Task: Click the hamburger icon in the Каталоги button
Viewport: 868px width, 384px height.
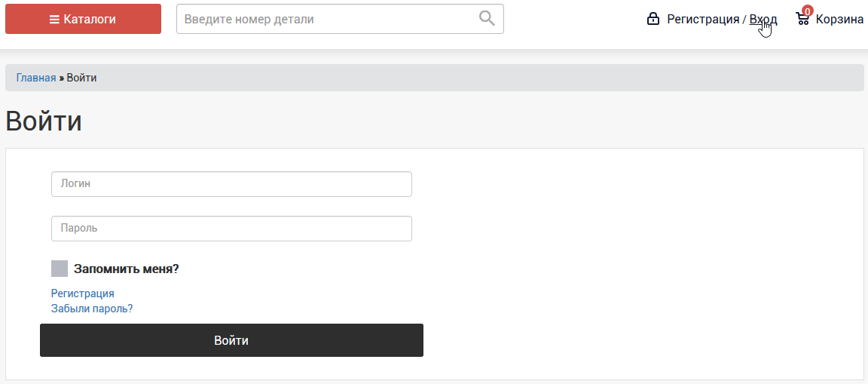Action: (54, 20)
